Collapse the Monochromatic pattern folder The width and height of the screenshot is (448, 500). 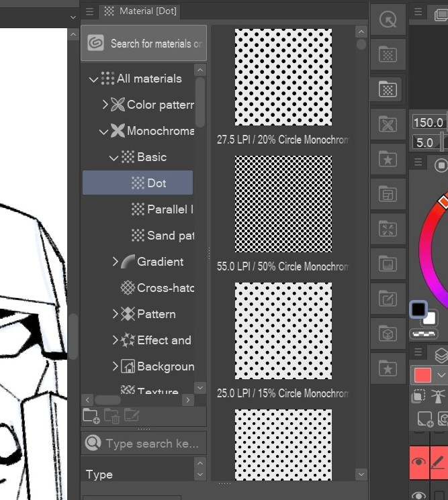click(x=103, y=132)
